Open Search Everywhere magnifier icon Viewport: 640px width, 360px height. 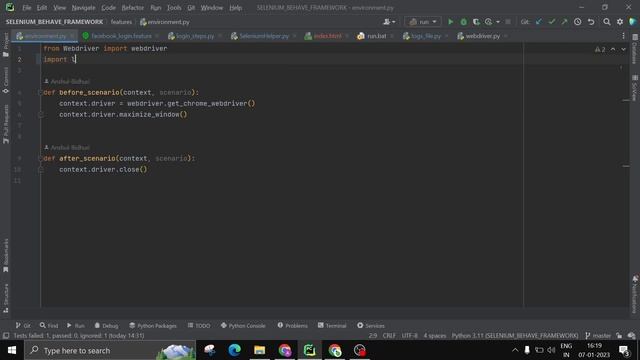coord(607,22)
